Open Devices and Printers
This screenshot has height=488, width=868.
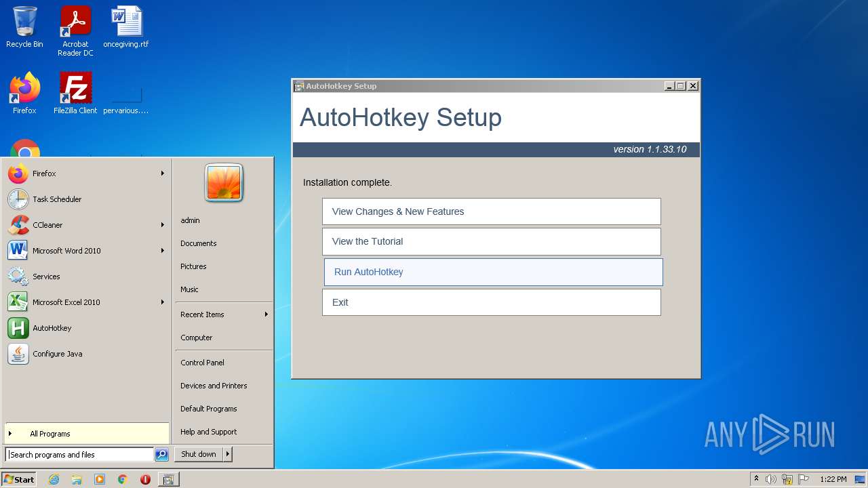point(214,386)
